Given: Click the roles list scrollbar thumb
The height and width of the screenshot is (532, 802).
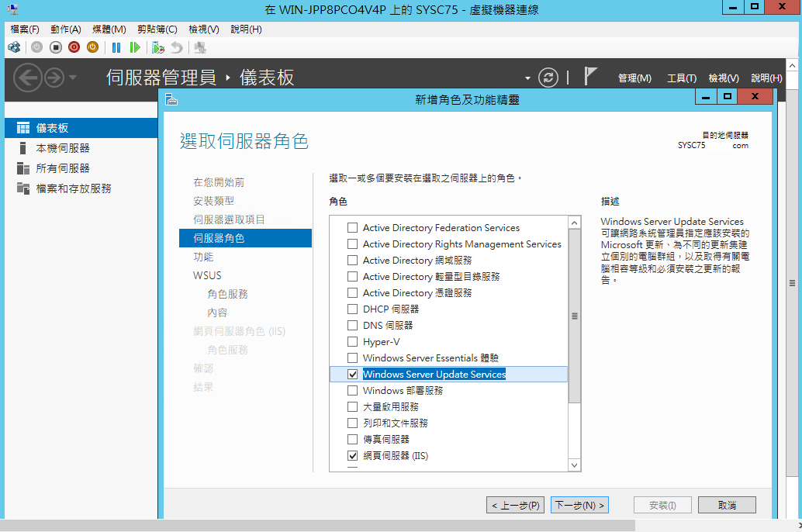Looking at the screenshot, I should pos(575,316).
